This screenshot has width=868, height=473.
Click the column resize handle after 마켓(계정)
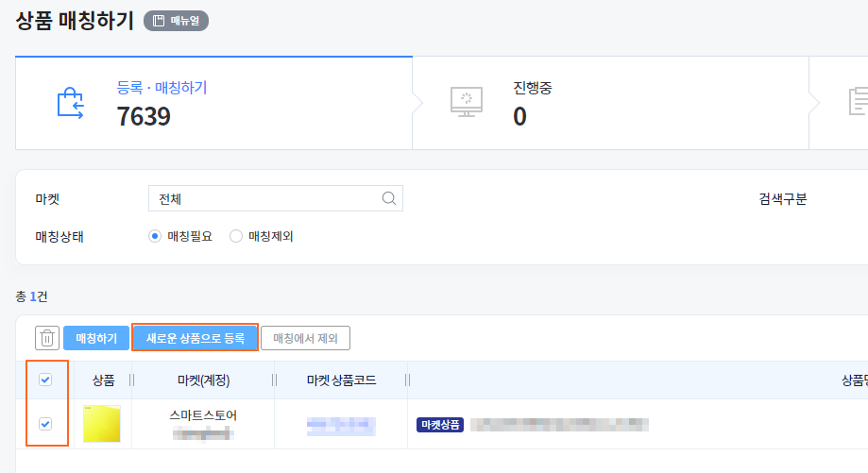(275, 380)
